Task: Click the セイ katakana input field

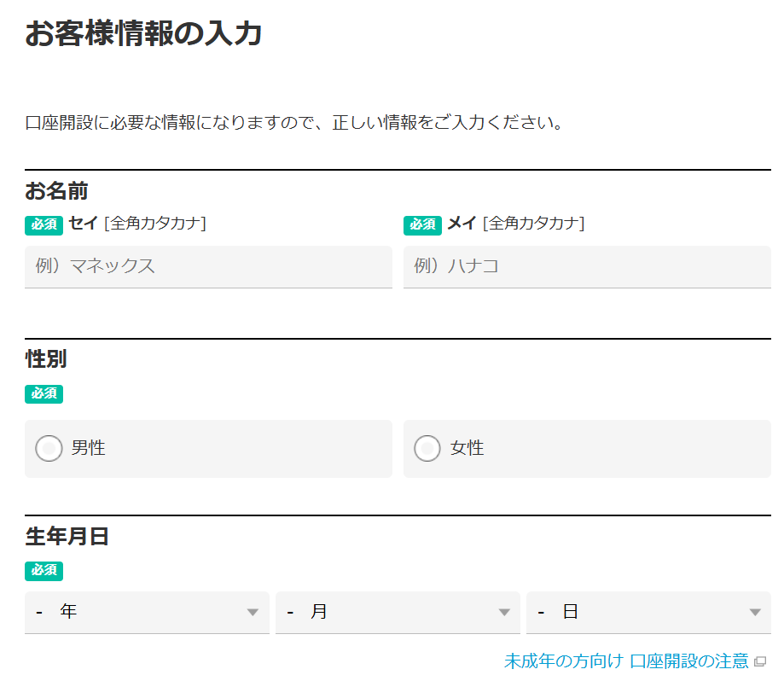Action: click(208, 266)
